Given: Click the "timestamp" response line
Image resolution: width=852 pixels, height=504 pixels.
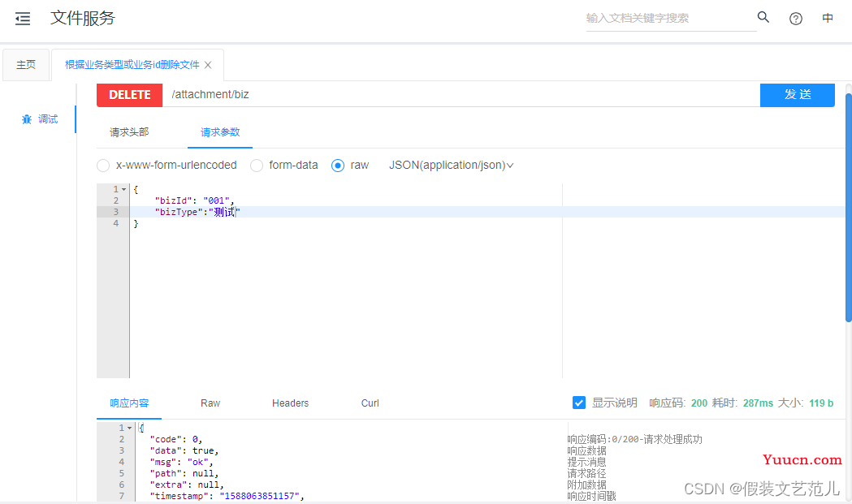Looking at the screenshot, I should pyautogui.click(x=227, y=497).
